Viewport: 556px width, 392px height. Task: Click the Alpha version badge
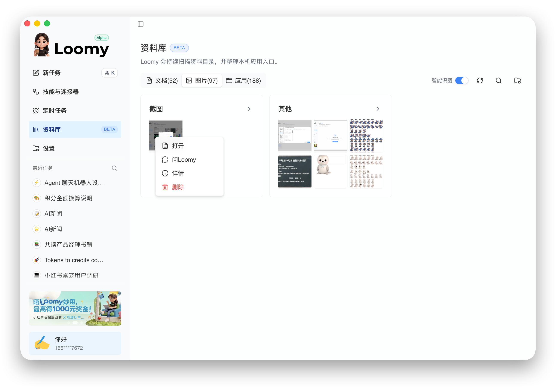(x=102, y=38)
